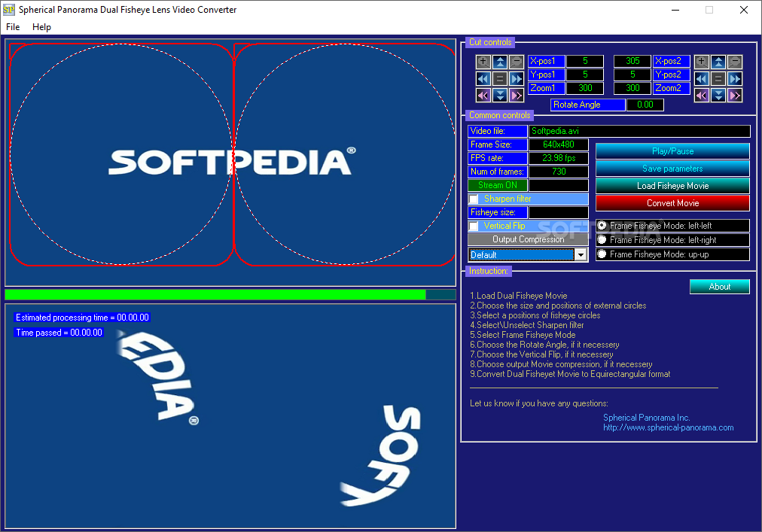Click Estimated processing time text

pyautogui.click(x=82, y=318)
